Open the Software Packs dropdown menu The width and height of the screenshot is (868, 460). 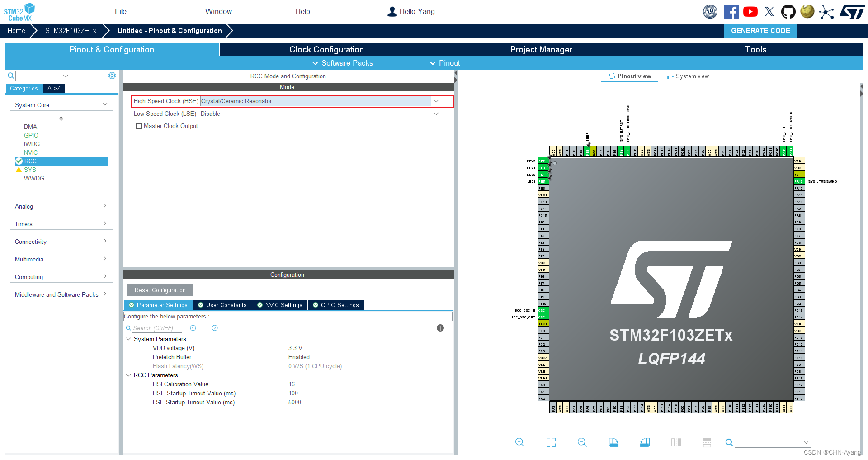point(343,63)
